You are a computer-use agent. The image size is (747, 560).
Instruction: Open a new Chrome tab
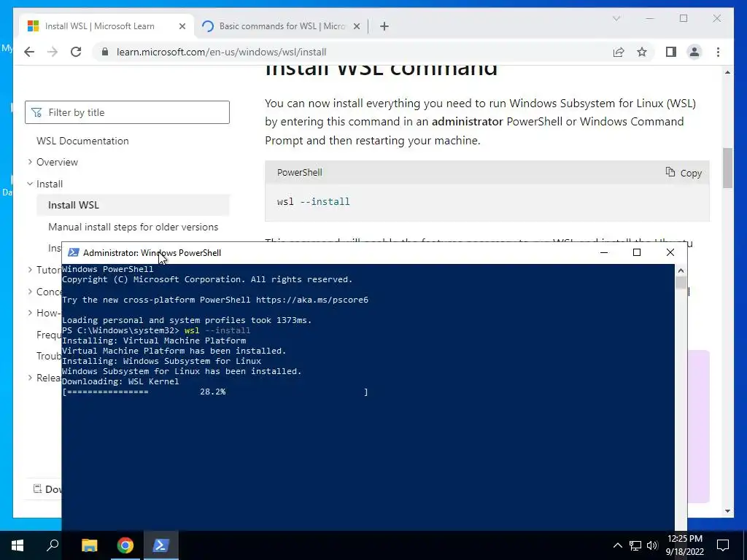click(384, 26)
